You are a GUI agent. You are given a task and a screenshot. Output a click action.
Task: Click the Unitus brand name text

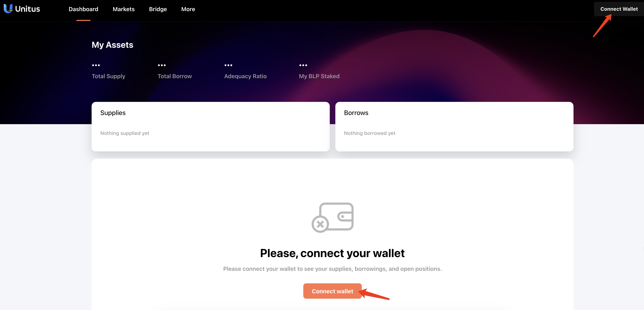(27, 9)
